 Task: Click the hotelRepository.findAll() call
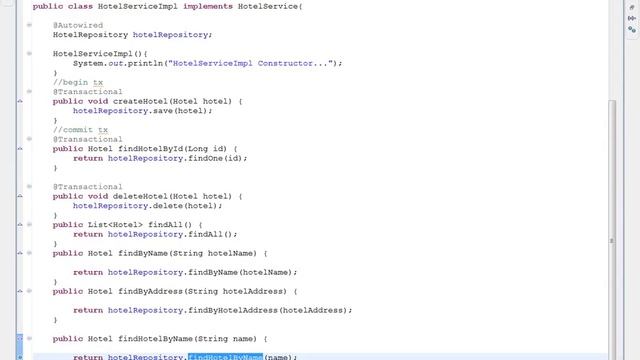pos(171,235)
